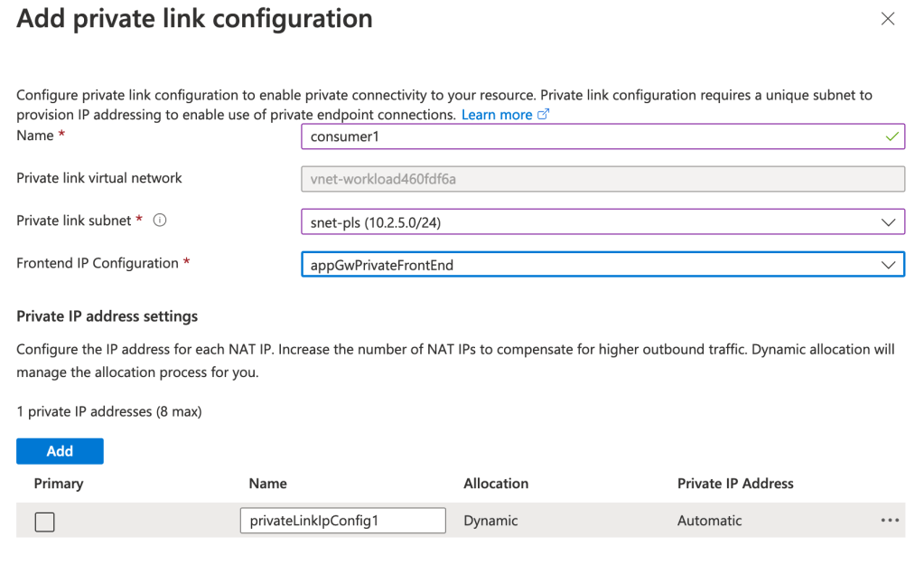This screenshot has height=574, width=924.
Task: Select the Automatic private IP address cell
Action: pos(709,521)
